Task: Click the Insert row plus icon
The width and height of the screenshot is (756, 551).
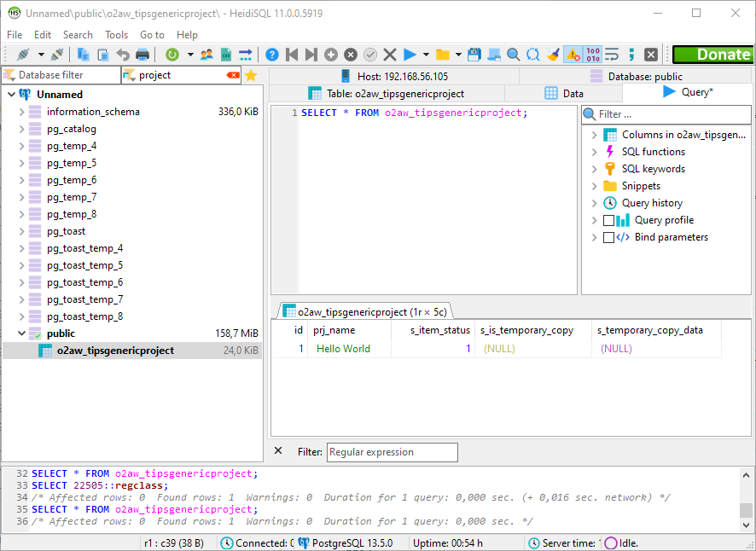Action: click(331, 55)
